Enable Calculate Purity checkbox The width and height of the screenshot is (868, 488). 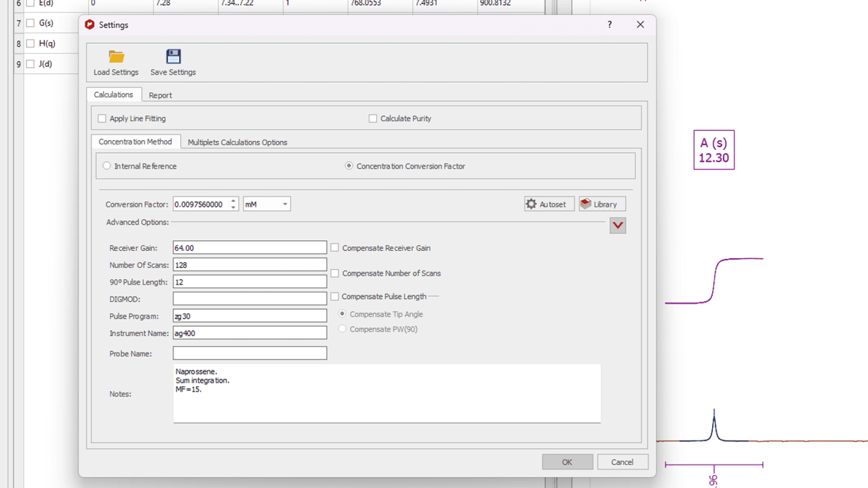373,119
